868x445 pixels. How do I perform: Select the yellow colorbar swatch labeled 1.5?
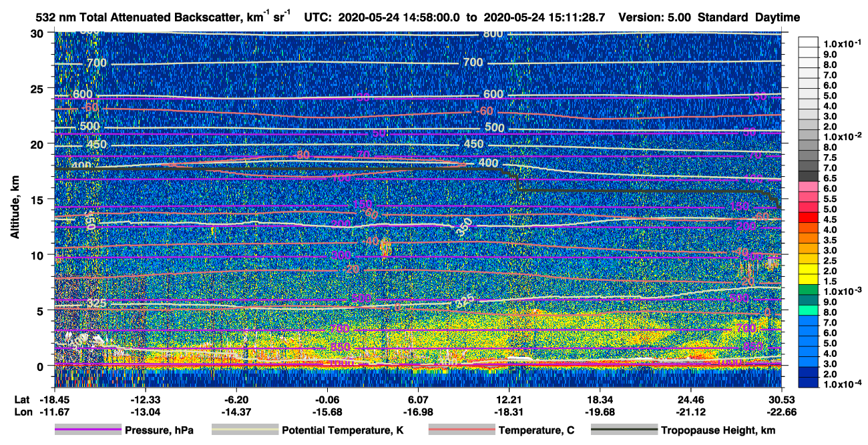click(x=809, y=281)
